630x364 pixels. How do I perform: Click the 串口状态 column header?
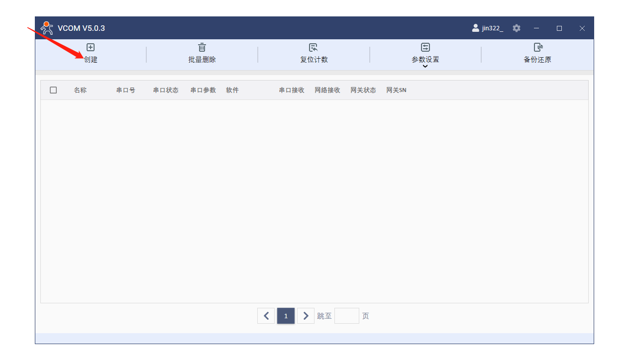(166, 90)
